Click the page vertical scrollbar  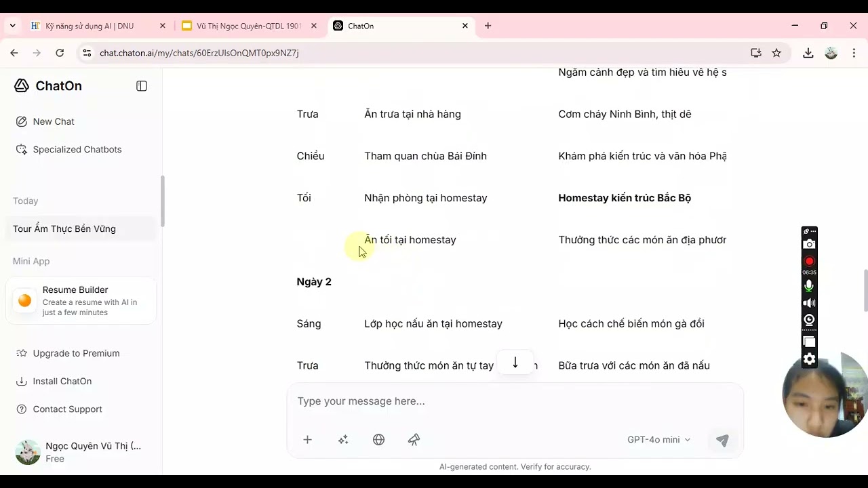(865, 290)
